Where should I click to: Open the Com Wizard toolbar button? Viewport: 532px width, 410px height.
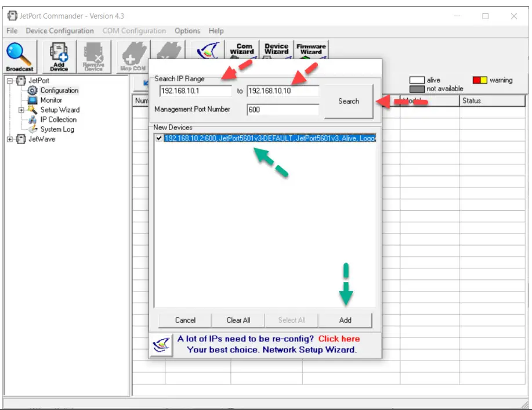click(242, 49)
